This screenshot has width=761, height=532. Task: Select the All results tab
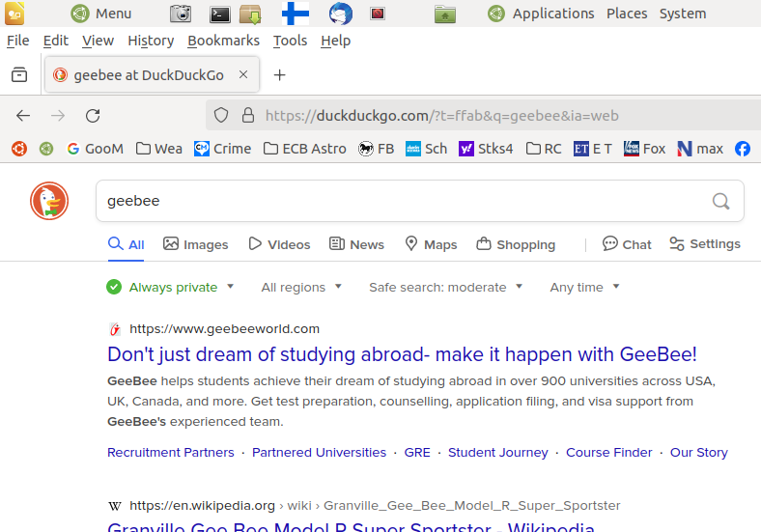(x=127, y=244)
